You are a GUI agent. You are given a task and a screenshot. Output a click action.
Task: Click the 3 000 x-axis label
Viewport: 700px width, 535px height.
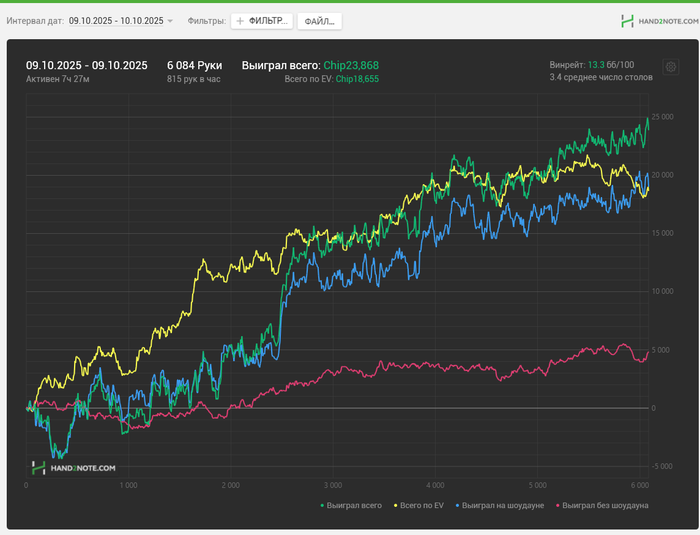click(333, 485)
